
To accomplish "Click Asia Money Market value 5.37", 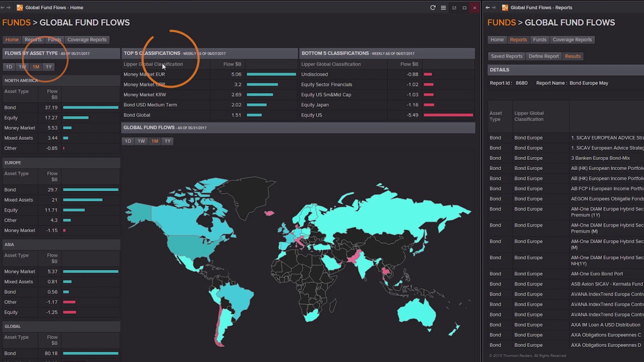I will coord(52,271).
